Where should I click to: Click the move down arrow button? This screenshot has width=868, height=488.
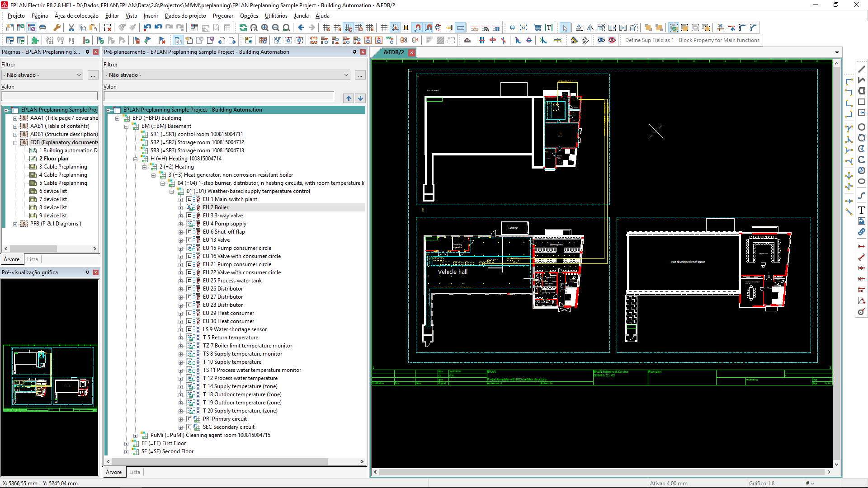coord(360,98)
